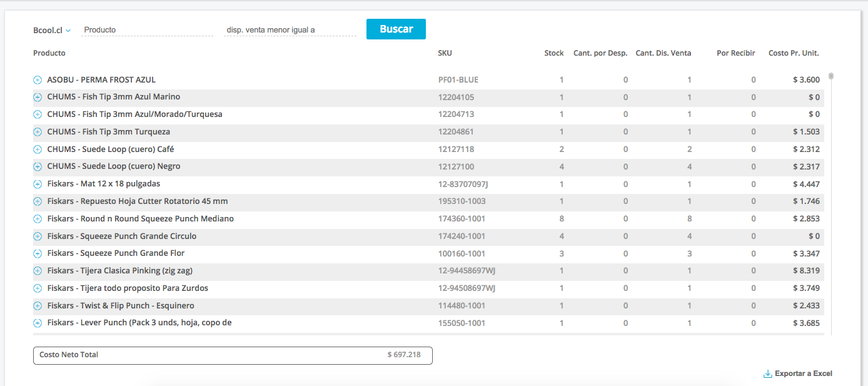Click product name CHUMS - Suede Loop (cuero) Negro
Screen dimensions: 868x386
pos(114,166)
